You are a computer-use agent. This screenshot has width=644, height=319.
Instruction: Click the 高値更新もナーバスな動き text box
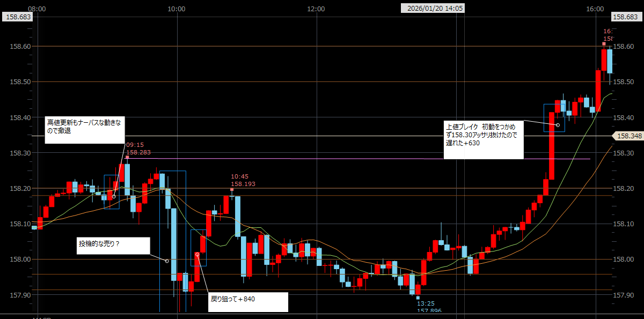85,129
